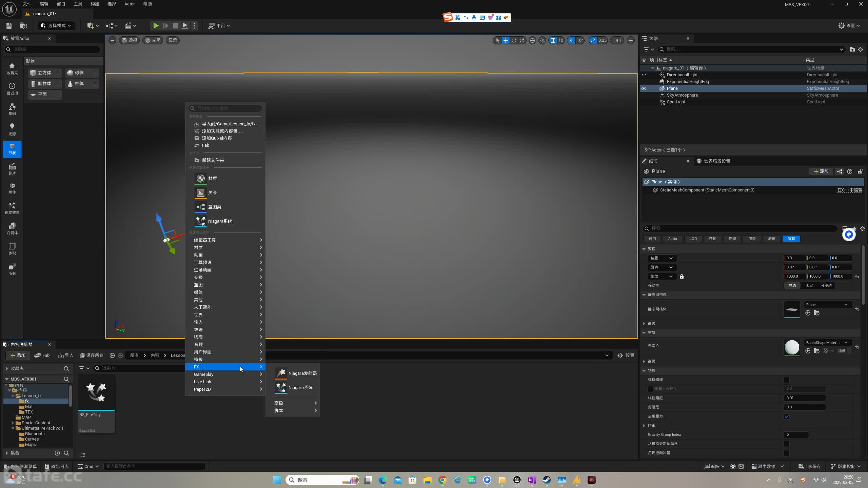Toggle visibility eye for Plane actor
The height and width of the screenshot is (488, 868).
pyautogui.click(x=644, y=88)
